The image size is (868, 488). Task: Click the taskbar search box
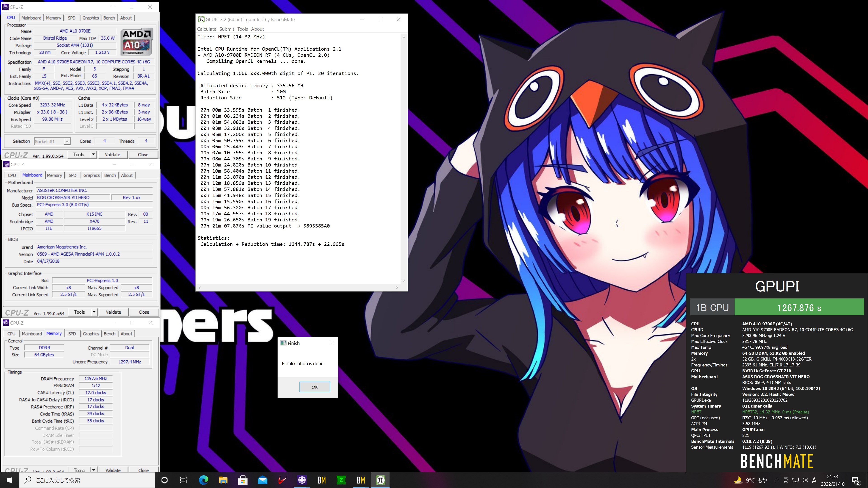click(x=87, y=480)
